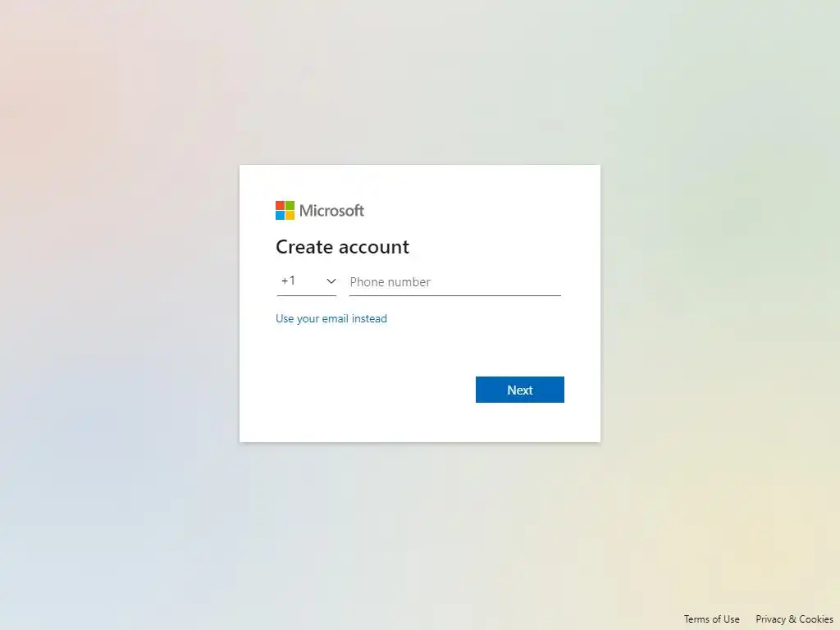Image resolution: width=840 pixels, height=630 pixels.
Task: Proceed with the Next button
Action: click(x=519, y=390)
